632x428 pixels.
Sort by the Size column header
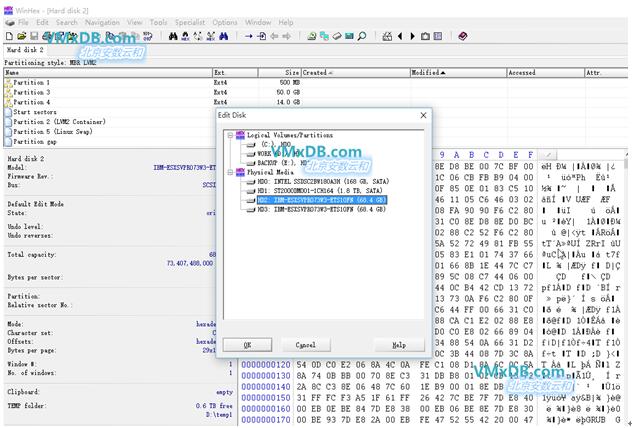click(279, 73)
